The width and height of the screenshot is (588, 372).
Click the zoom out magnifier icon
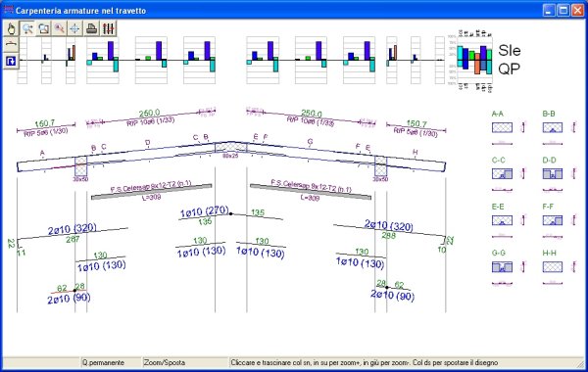[x=59, y=28]
